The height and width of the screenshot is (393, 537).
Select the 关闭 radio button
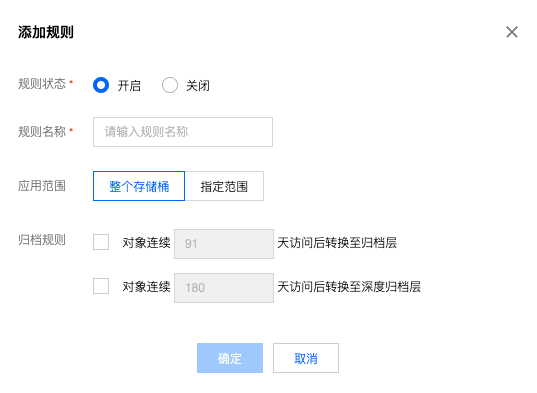[170, 85]
